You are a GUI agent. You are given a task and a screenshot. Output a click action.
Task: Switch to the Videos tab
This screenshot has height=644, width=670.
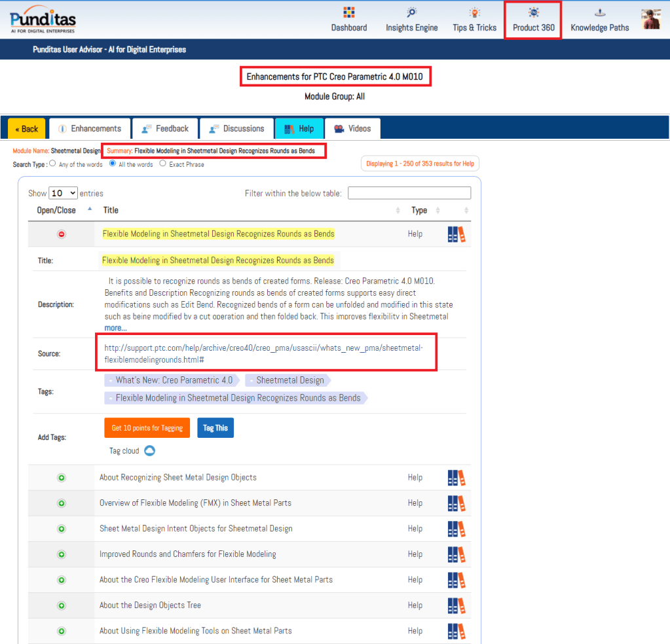tap(352, 129)
